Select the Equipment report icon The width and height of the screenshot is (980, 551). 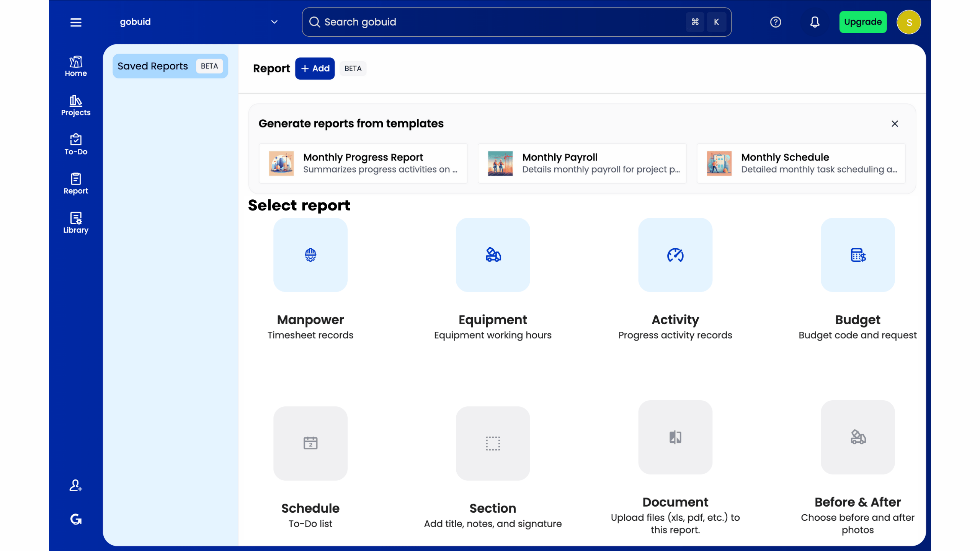pyautogui.click(x=493, y=255)
